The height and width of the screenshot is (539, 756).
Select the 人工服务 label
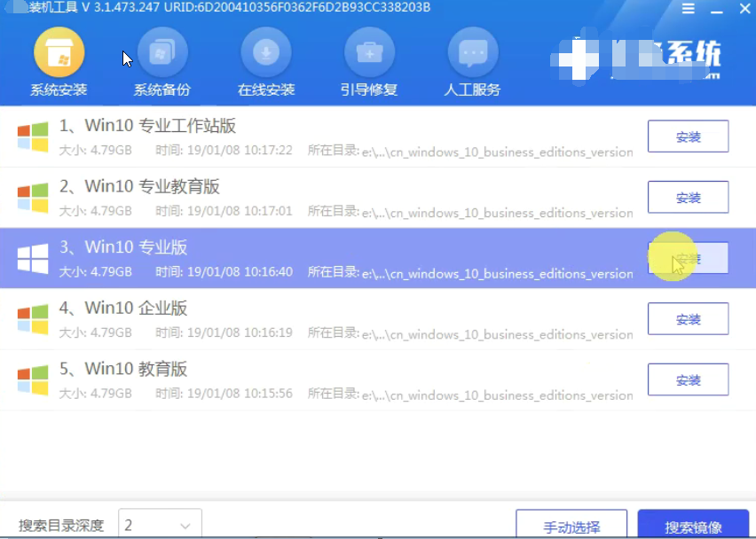tap(472, 90)
